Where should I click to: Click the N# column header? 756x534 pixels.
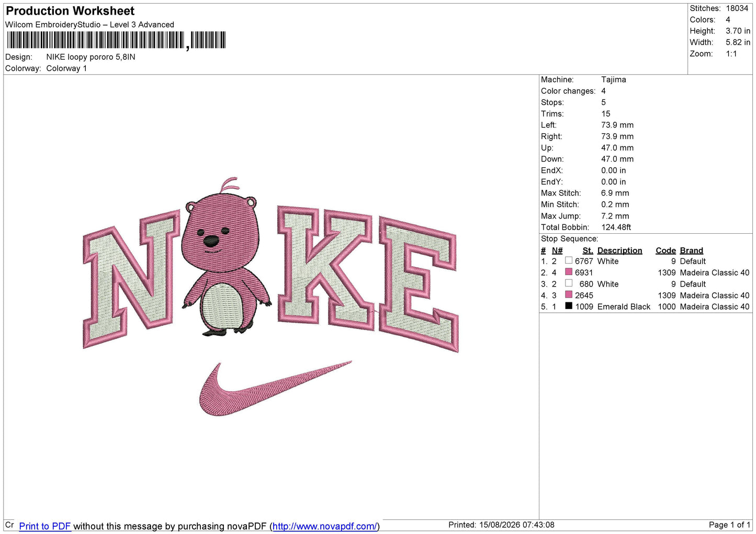click(x=557, y=251)
